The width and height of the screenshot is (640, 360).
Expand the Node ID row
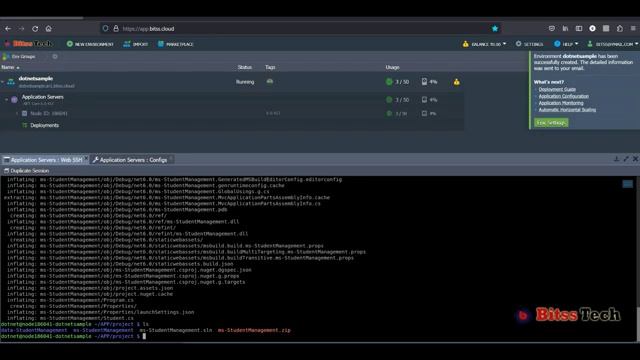pos(17,113)
